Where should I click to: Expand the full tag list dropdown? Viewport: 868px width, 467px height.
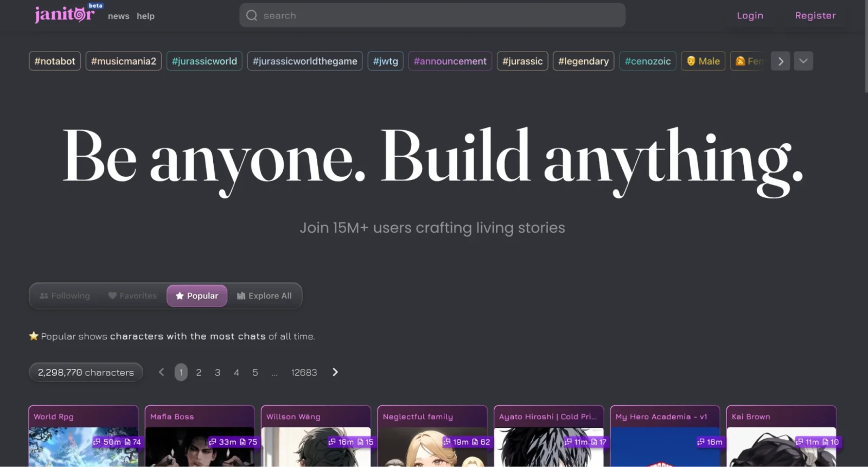[x=803, y=61]
